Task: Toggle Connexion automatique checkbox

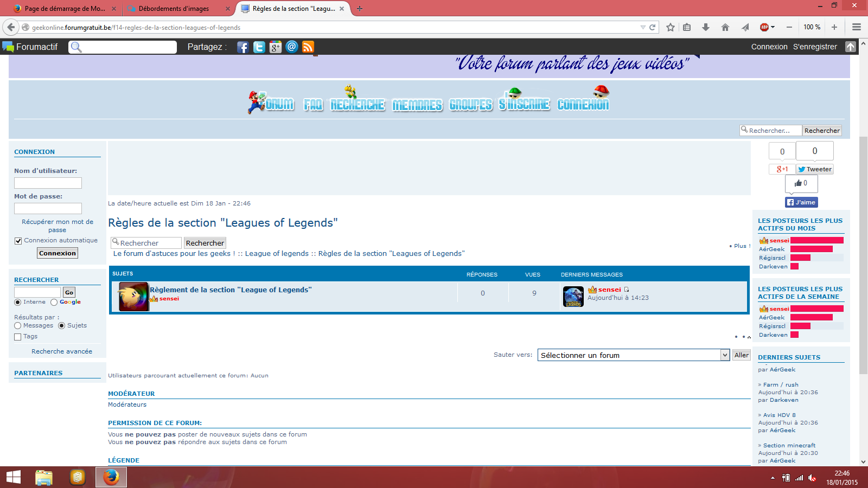Action: click(x=18, y=241)
